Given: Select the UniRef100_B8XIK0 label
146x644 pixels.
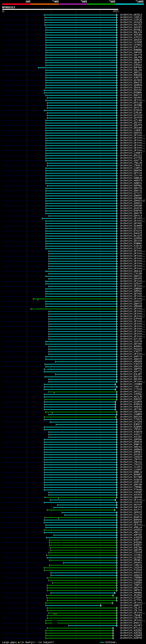Looking at the screenshot, I should 131,376.
